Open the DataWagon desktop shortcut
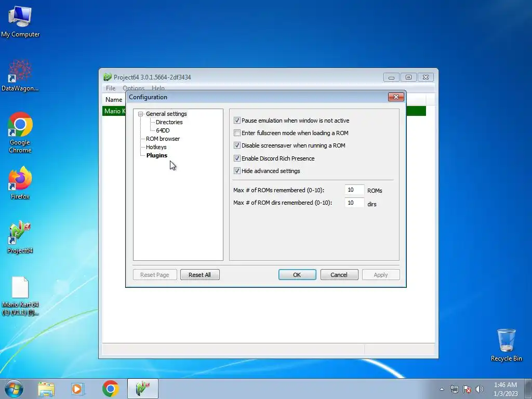This screenshot has height=399, width=532. point(20,75)
